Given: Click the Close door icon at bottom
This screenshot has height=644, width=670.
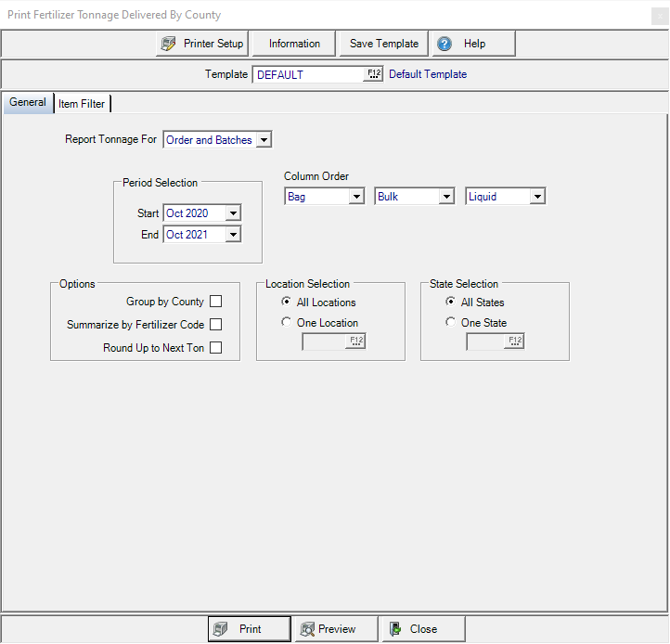Looking at the screenshot, I should click(x=395, y=629).
